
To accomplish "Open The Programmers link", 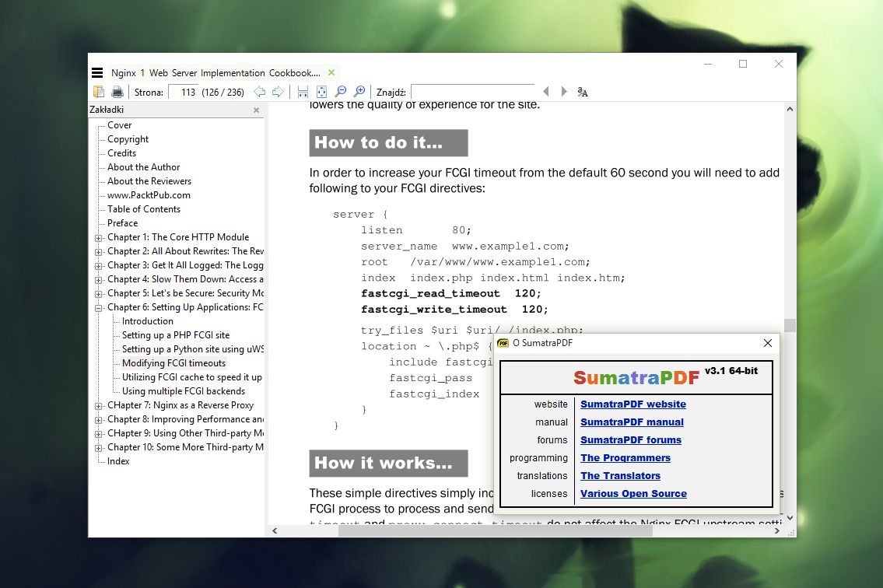I will coord(625,458).
